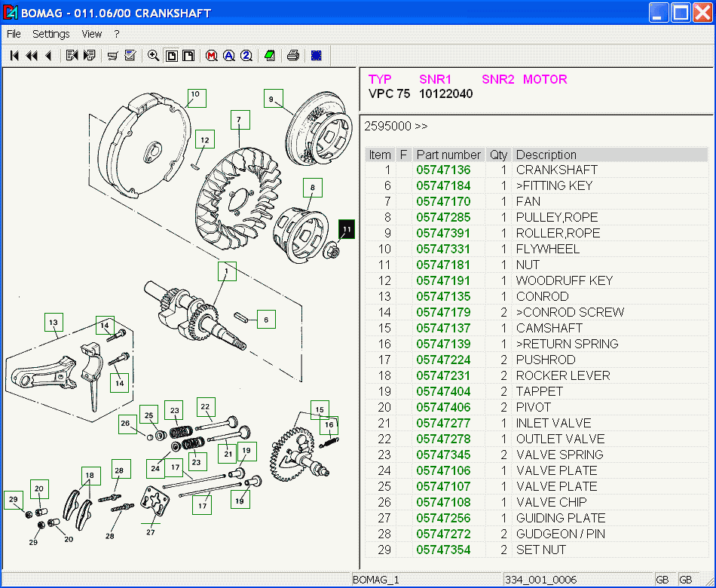Click callout 26 in the valve assembly
The width and height of the screenshot is (716, 588).
[x=126, y=424]
